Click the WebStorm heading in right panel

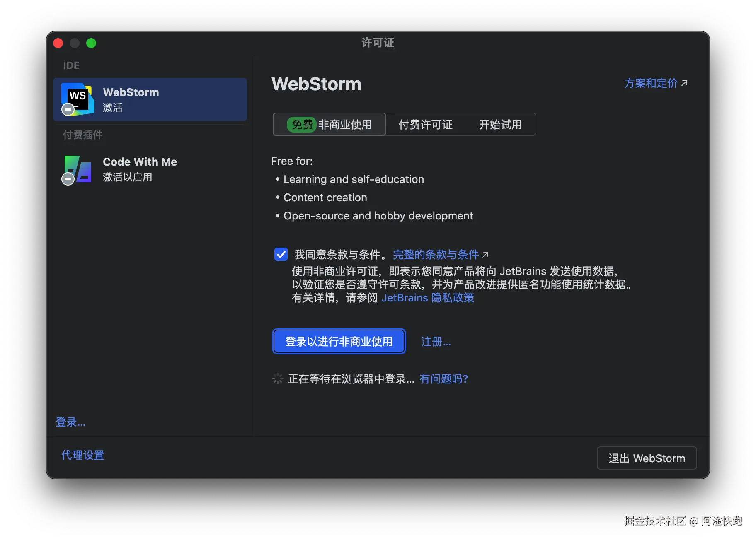tap(316, 84)
